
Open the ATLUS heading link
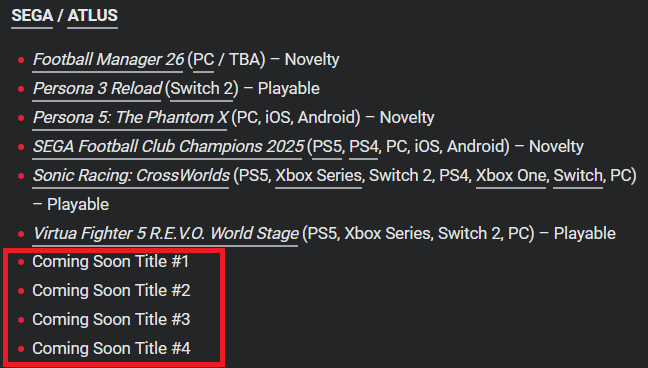click(x=93, y=16)
